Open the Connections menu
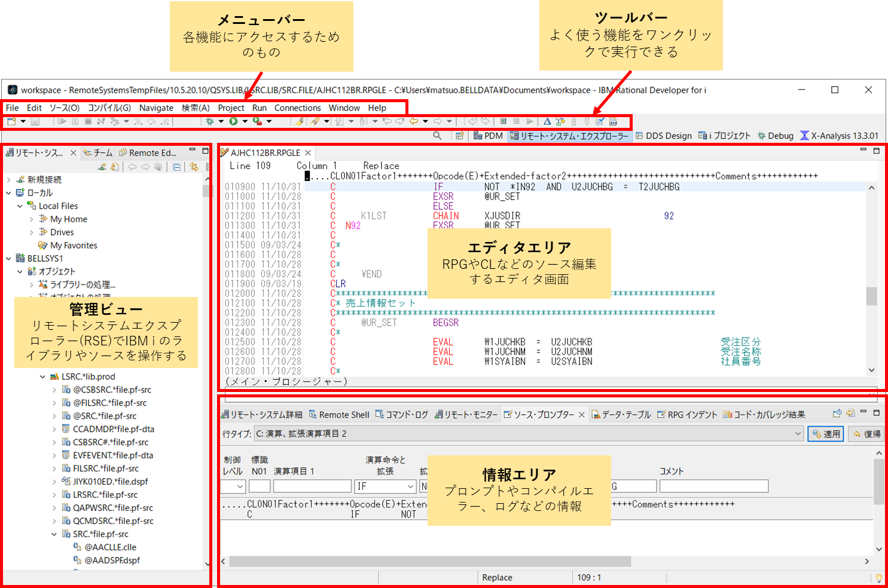 click(x=297, y=108)
